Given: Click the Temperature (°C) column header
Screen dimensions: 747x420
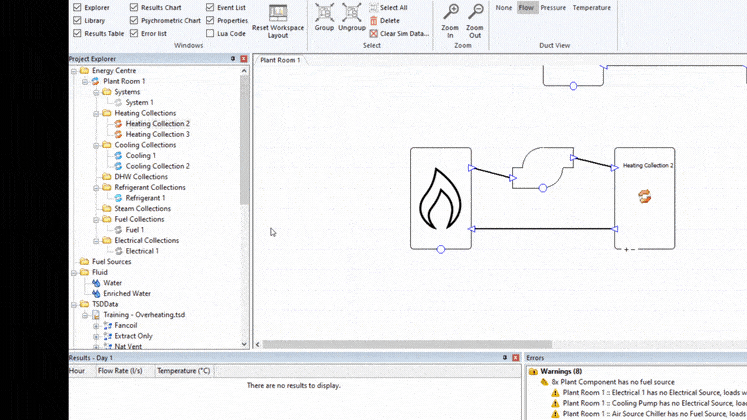Looking at the screenshot, I should click(x=184, y=371).
